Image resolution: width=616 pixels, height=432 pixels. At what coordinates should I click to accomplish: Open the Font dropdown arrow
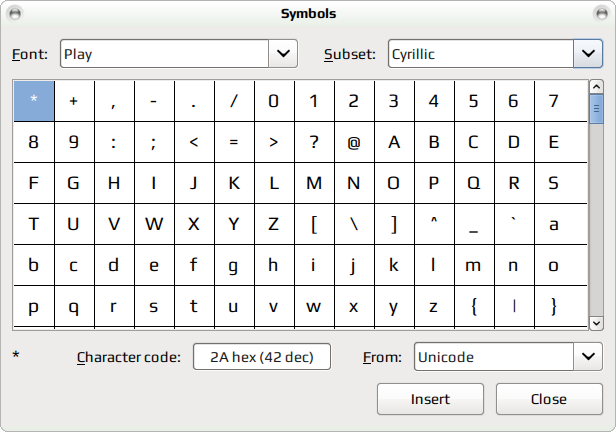(x=283, y=53)
